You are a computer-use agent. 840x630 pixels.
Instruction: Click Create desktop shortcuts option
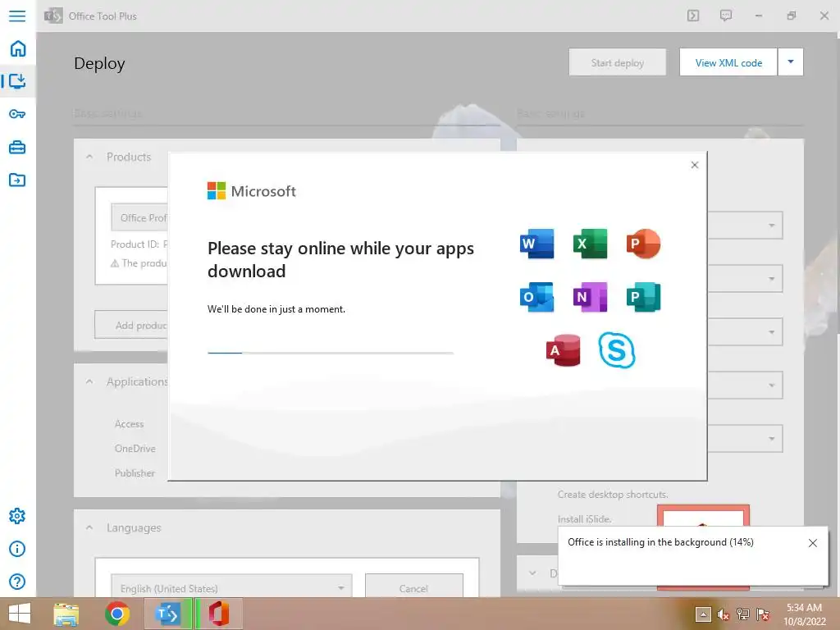coord(613,494)
